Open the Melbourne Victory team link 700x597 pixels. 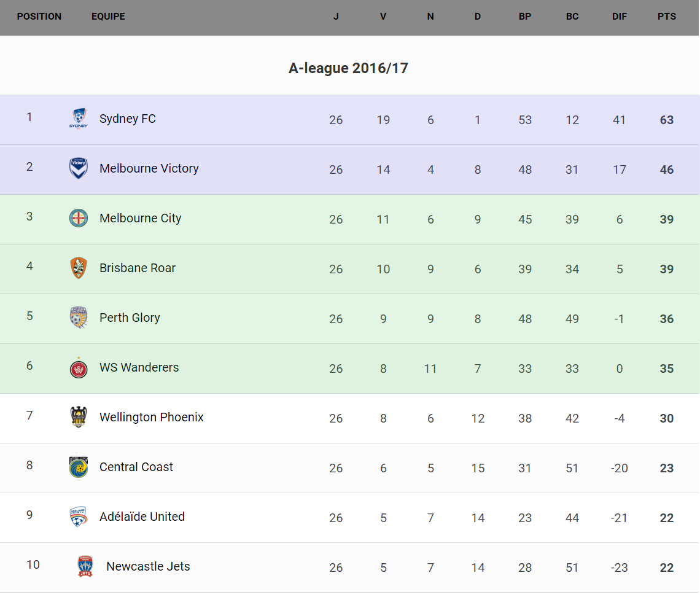pos(149,168)
